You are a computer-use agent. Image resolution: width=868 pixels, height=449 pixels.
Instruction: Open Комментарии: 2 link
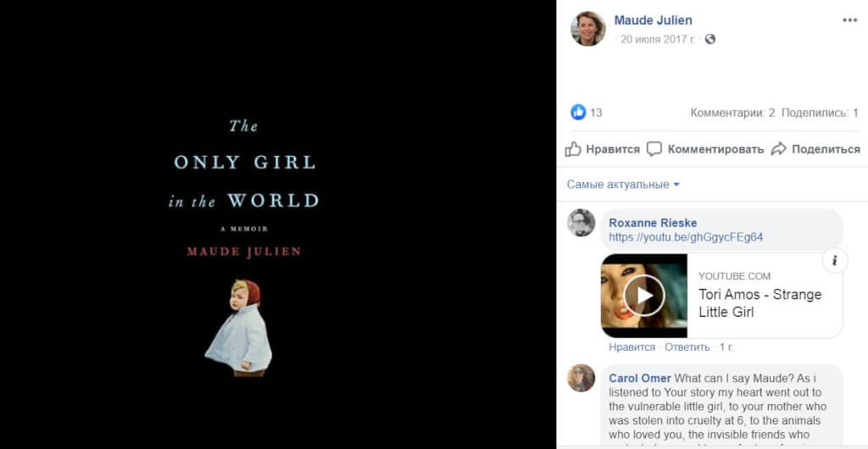click(x=732, y=113)
